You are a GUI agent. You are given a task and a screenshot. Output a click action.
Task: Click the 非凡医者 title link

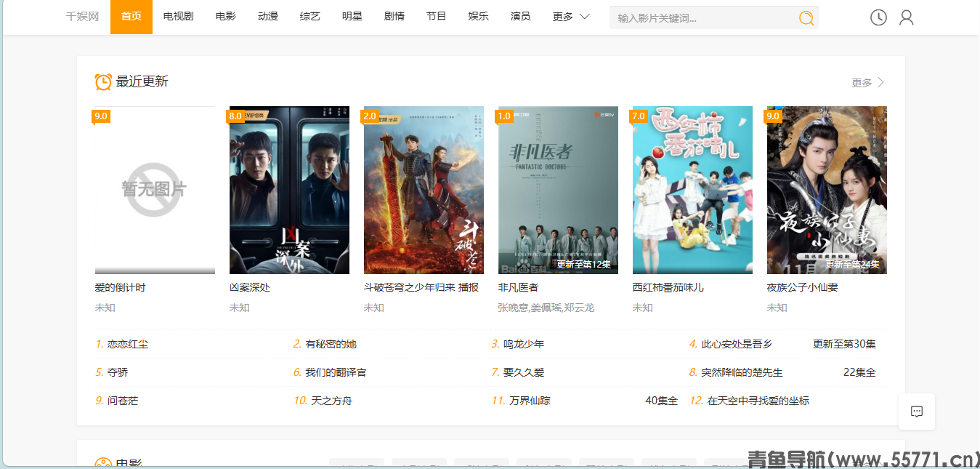pyautogui.click(x=519, y=288)
